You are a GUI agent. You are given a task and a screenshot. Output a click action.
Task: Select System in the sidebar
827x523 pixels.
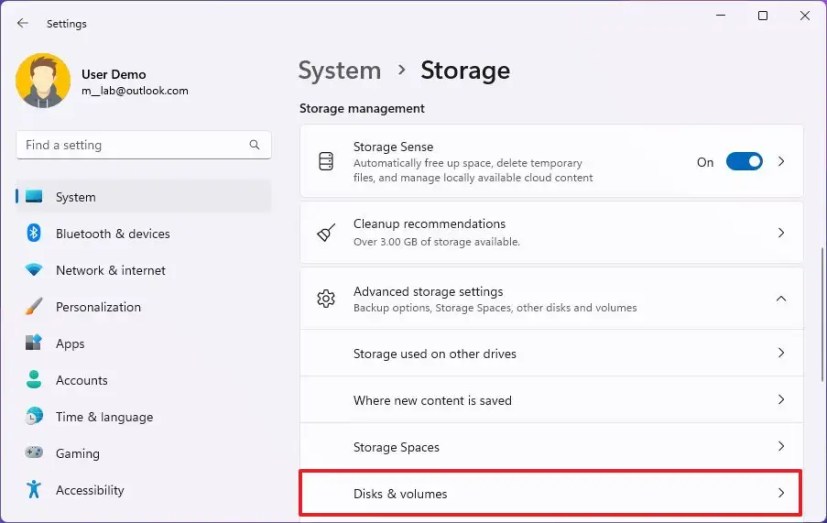[x=143, y=197]
